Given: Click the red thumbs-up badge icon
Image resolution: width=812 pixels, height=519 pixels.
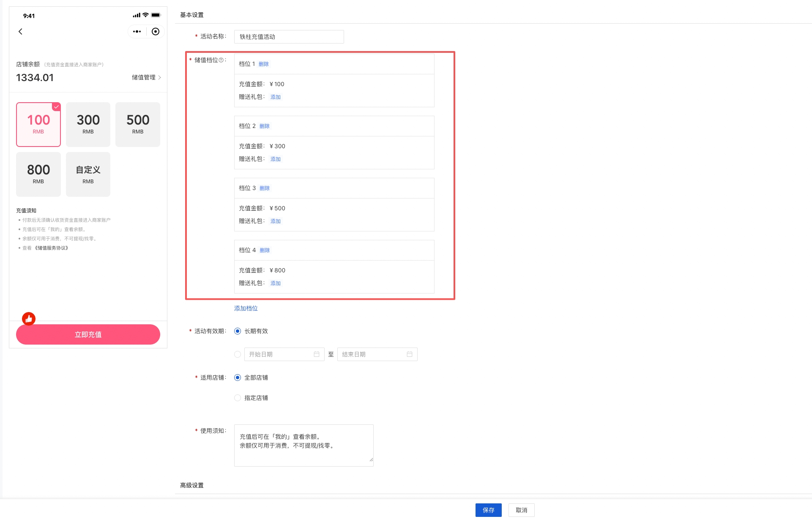Looking at the screenshot, I should 29,319.
